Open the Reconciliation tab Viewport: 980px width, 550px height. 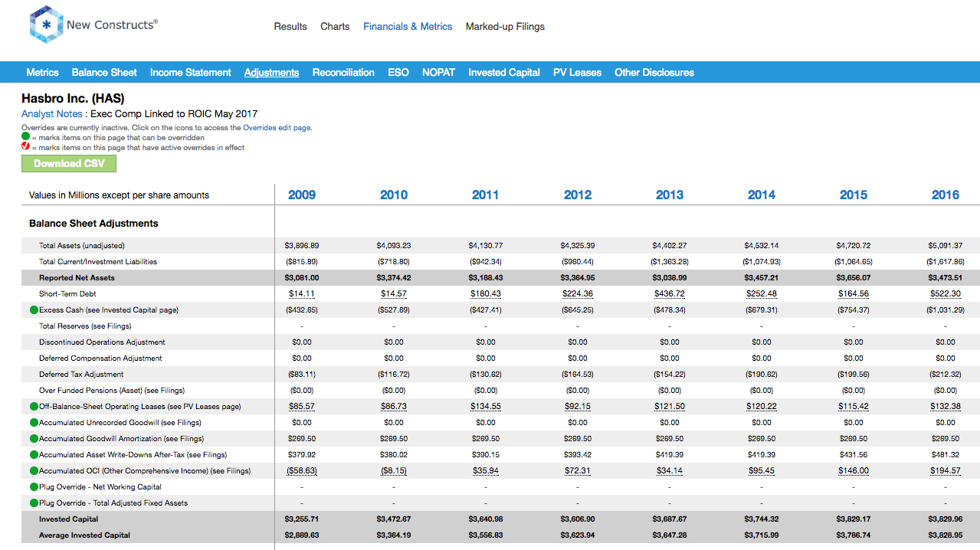pos(343,73)
